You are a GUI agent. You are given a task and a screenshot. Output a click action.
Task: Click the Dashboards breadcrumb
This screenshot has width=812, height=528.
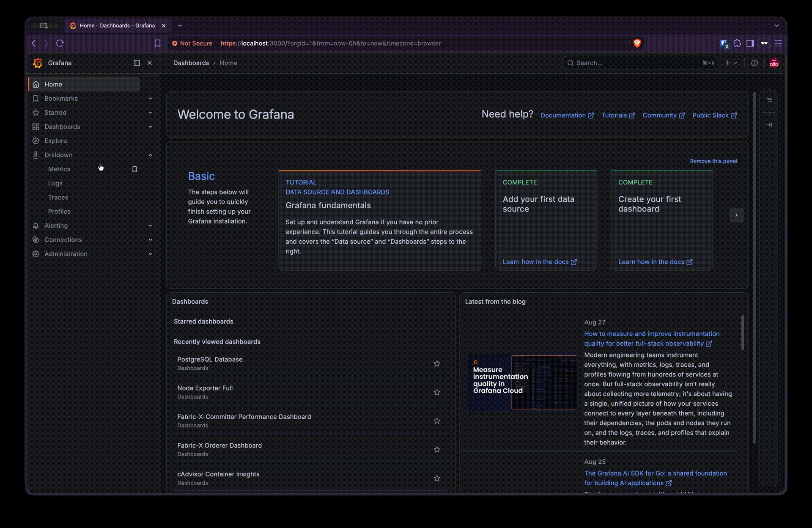coord(191,63)
